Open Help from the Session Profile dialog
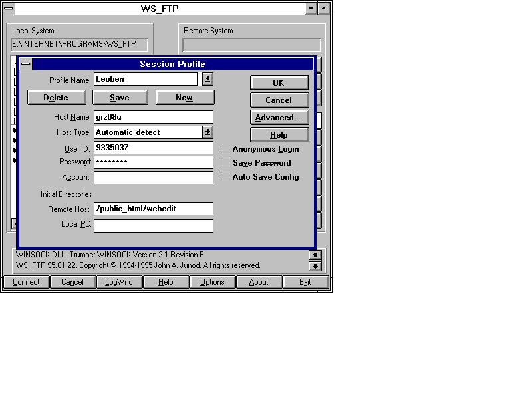 click(x=279, y=135)
